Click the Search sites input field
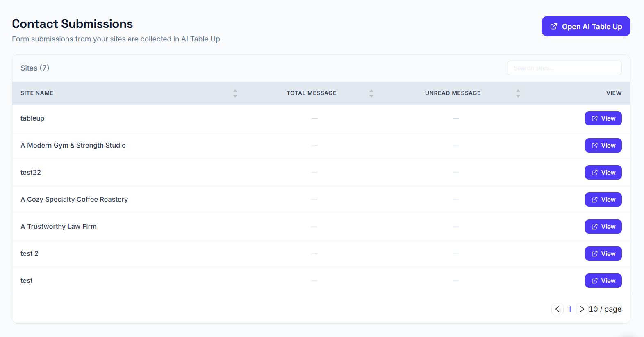 click(x=564, y=68)
